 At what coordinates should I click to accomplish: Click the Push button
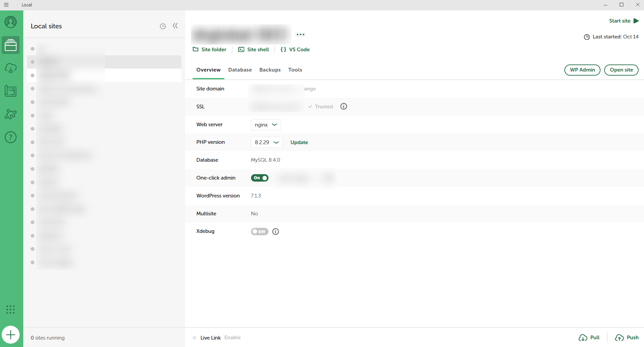627,338
